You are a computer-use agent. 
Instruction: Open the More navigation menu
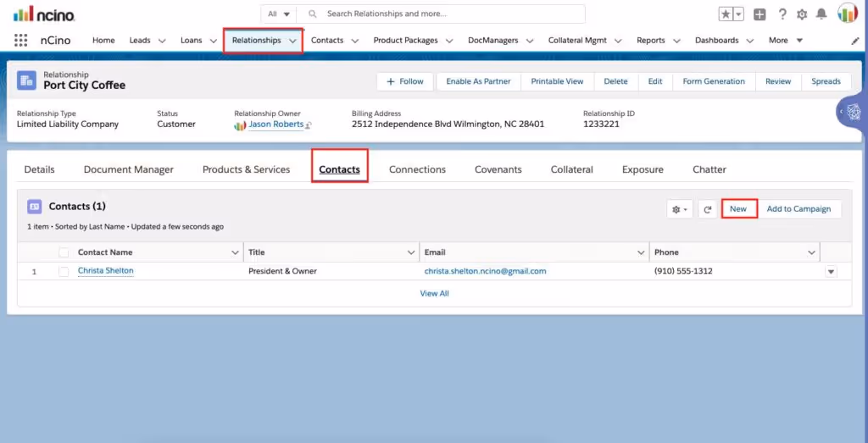click(x=786, y=41)
